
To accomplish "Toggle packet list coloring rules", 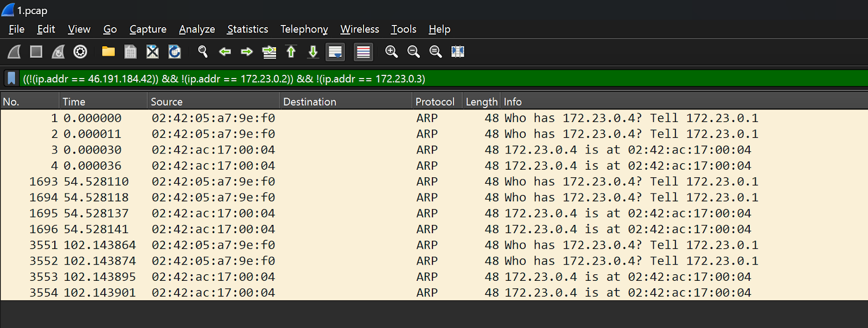I will coord(363,52).
